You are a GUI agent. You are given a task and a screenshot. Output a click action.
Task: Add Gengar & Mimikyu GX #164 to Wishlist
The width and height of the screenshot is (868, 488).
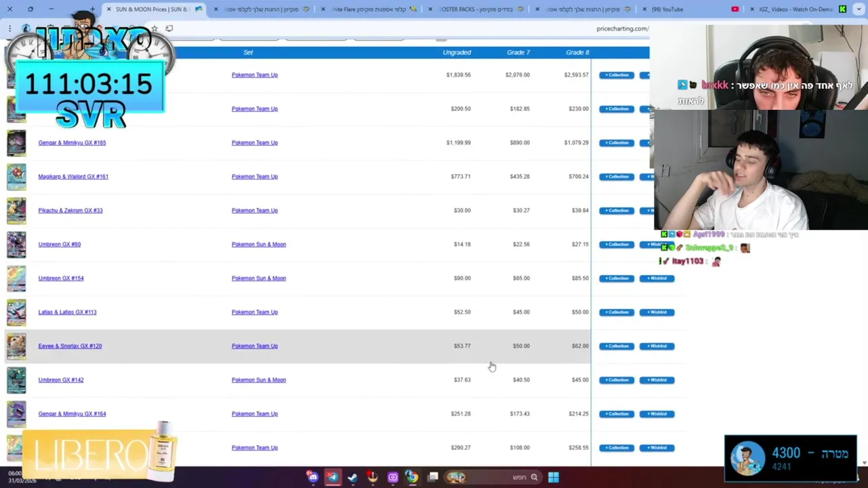[656, 413]
